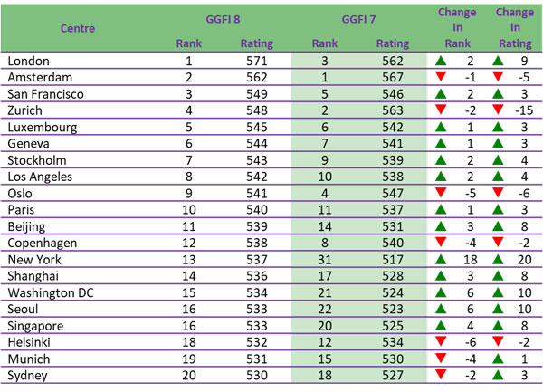Screen dimensions: 543x392
Task: Click Copenhagen's red rank change down arrow
Action: point(441,244)
